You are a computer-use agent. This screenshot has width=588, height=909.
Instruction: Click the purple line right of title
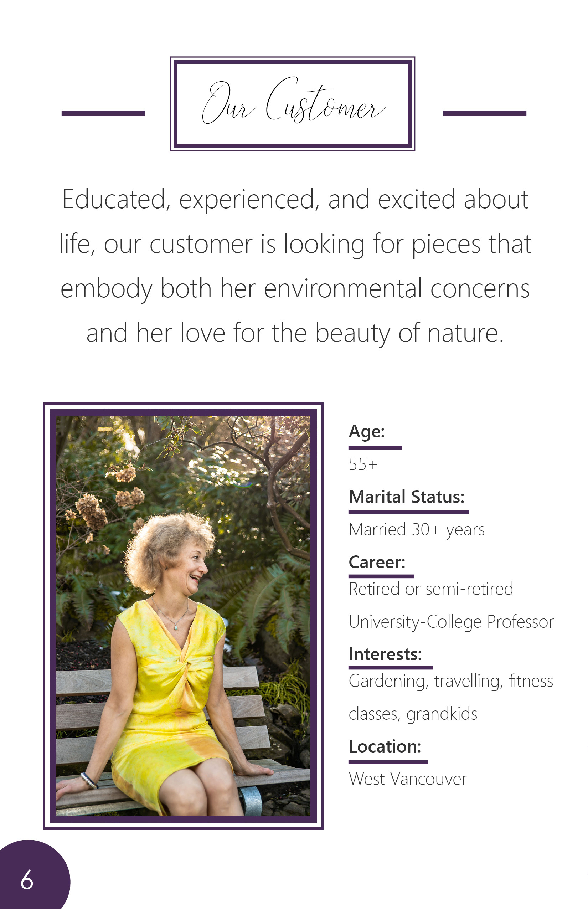[x=485, y=113]
